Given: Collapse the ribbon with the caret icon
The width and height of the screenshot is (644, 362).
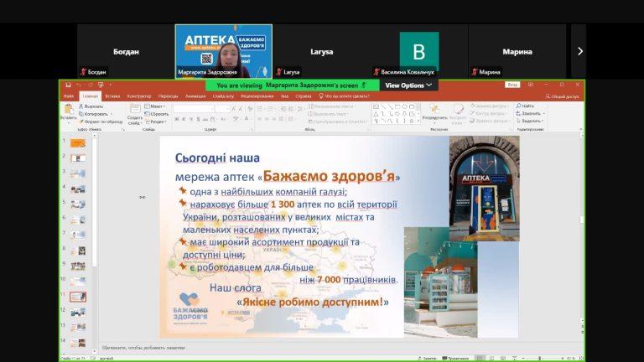Looking at the screenshot, I should click(x=581, y=129).
